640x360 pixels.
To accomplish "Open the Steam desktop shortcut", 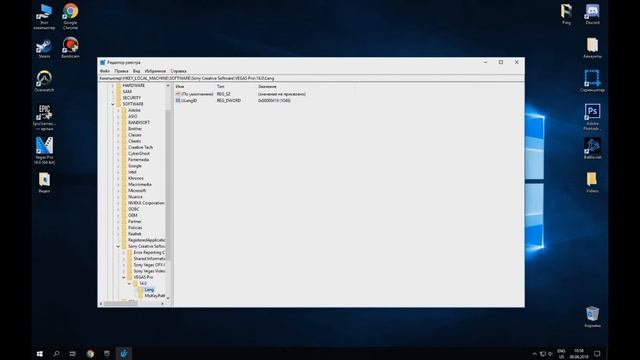I will pos(44,48).
